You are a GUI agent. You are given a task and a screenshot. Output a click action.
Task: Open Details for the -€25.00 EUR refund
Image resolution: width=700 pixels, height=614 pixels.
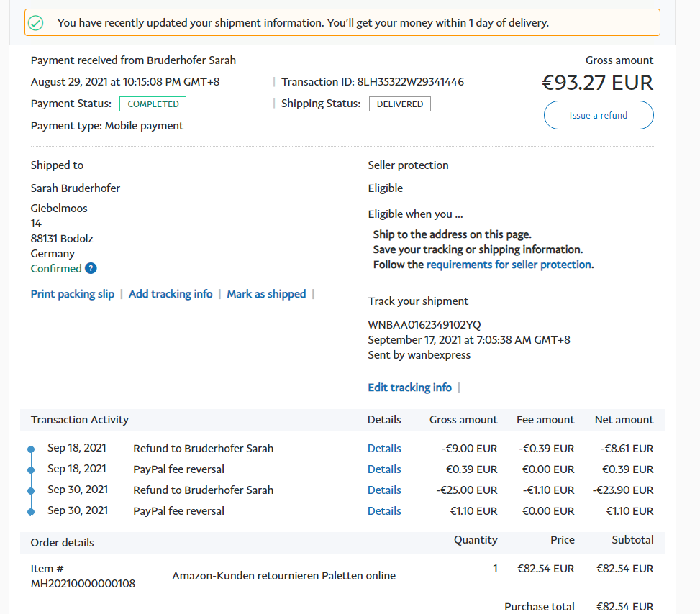tap(384, 490)
